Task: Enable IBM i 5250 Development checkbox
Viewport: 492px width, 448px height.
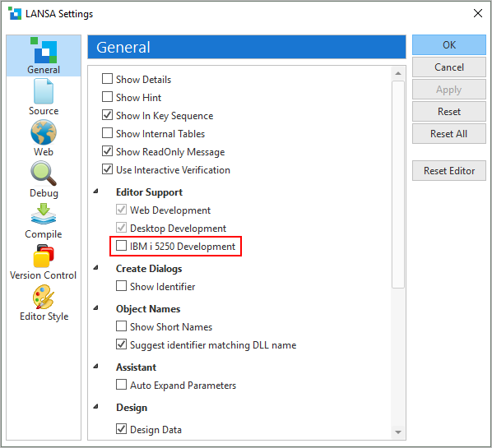Action: point(121,246)
